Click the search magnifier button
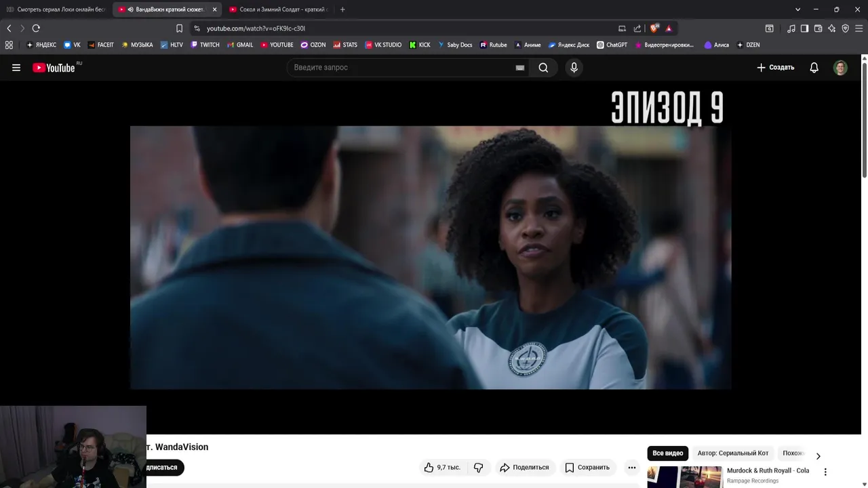Image resolution: width=868 pixels, height=488 pixels. pos(543,68)
